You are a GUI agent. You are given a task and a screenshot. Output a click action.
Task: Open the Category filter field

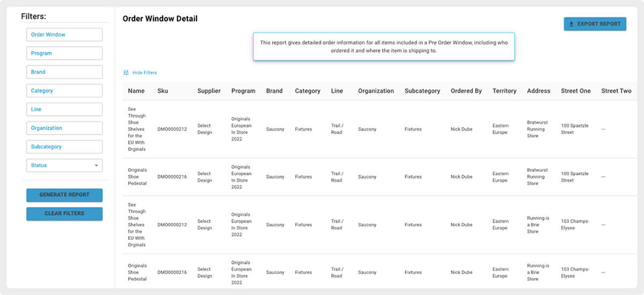[64, 91]
